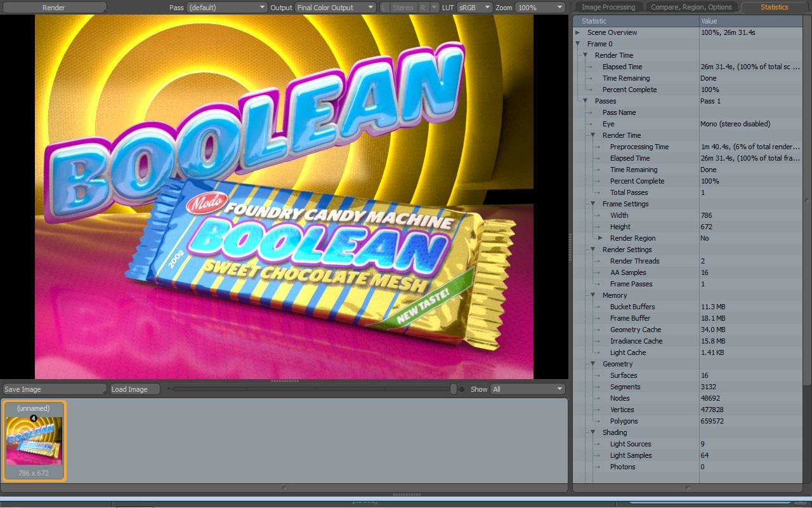Toggle the R stereo eye button
The width and height of the screenshot is (812, 508).
pos(423,8)
